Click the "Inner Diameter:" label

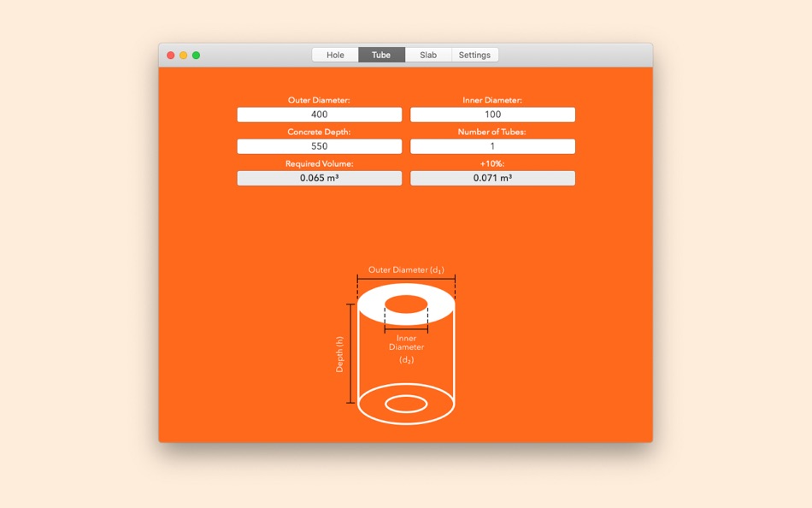[492, 100]
